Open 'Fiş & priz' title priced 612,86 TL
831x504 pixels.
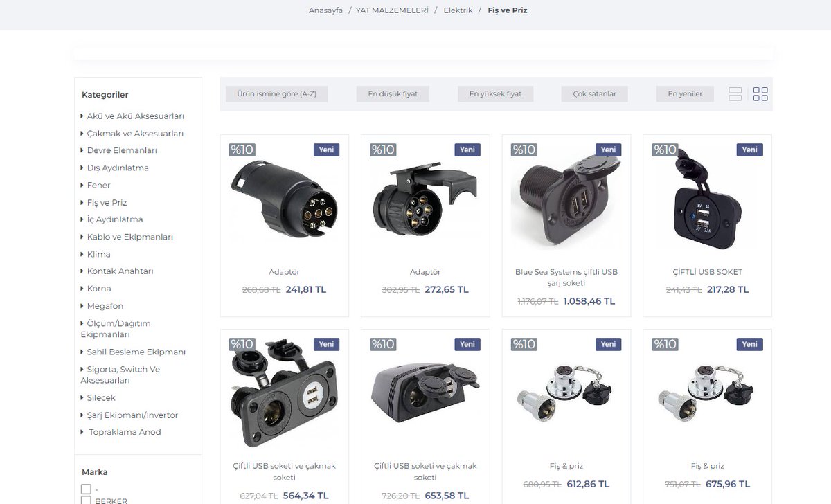566,466
